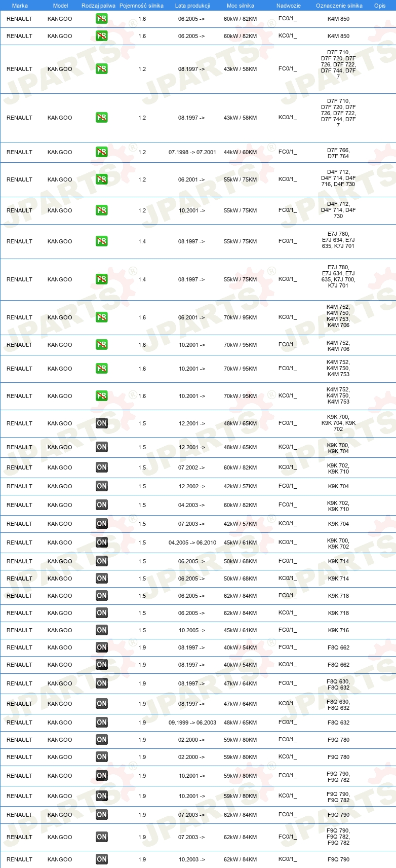Click diesel ON icon in 04.2005 -> 06.2010 row

click(x=102, y=542)
